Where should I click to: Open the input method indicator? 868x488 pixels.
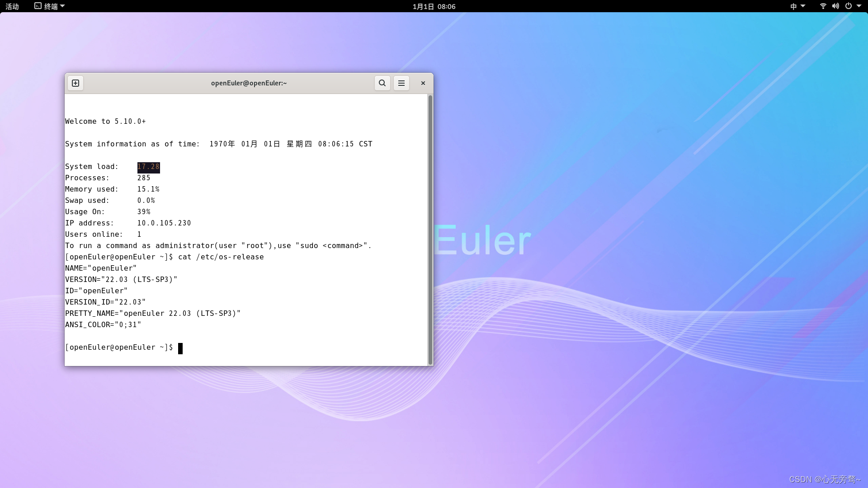(x=793, y=6)
